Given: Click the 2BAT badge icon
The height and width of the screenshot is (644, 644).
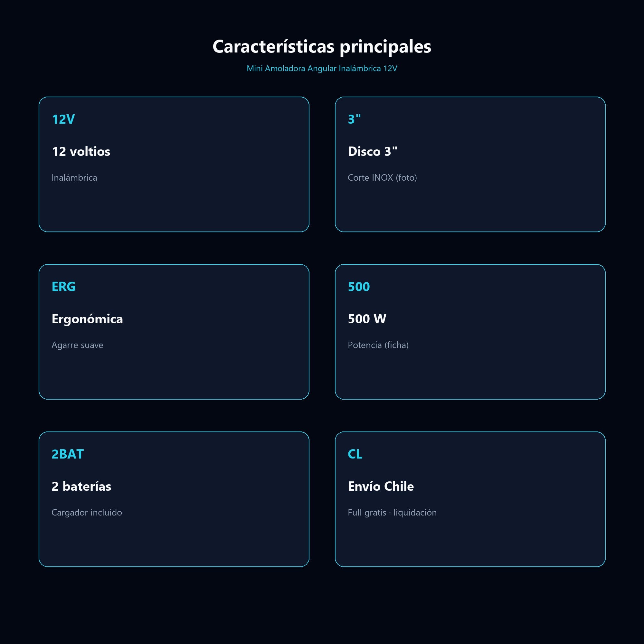Looking at the screenshot, I should (x=68, y=454).
